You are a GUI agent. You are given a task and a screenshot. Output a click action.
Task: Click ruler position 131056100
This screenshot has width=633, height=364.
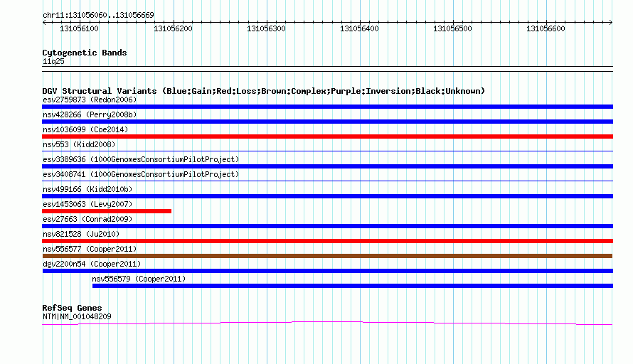coord(79,28)
